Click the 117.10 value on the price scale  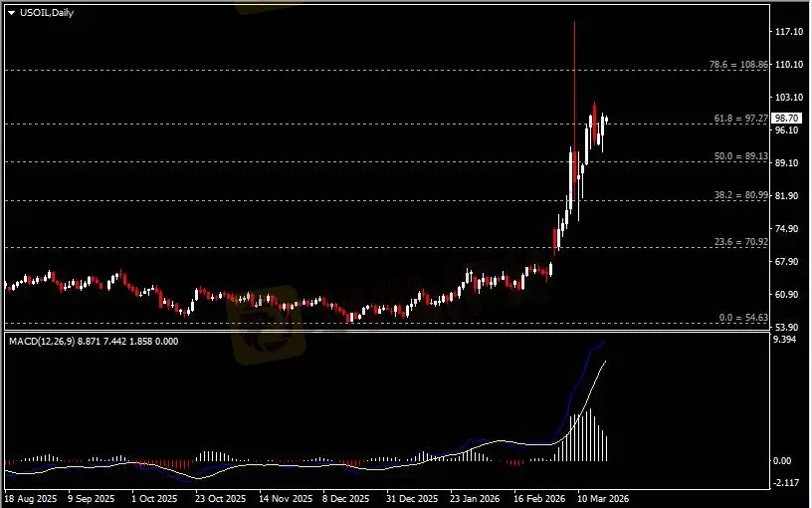(x=788, y=32)
